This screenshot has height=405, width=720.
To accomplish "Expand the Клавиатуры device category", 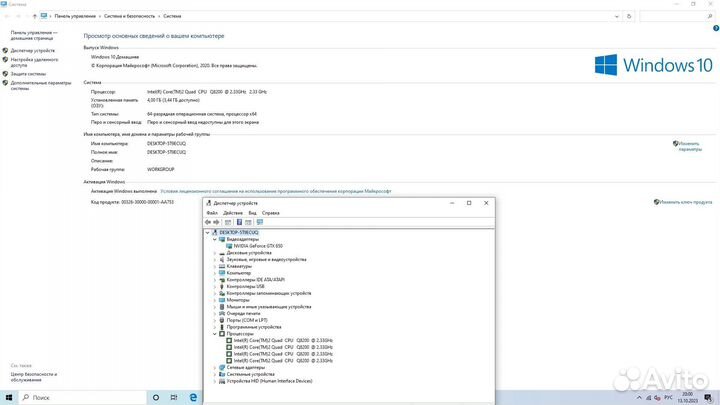I will coord(214,266).
